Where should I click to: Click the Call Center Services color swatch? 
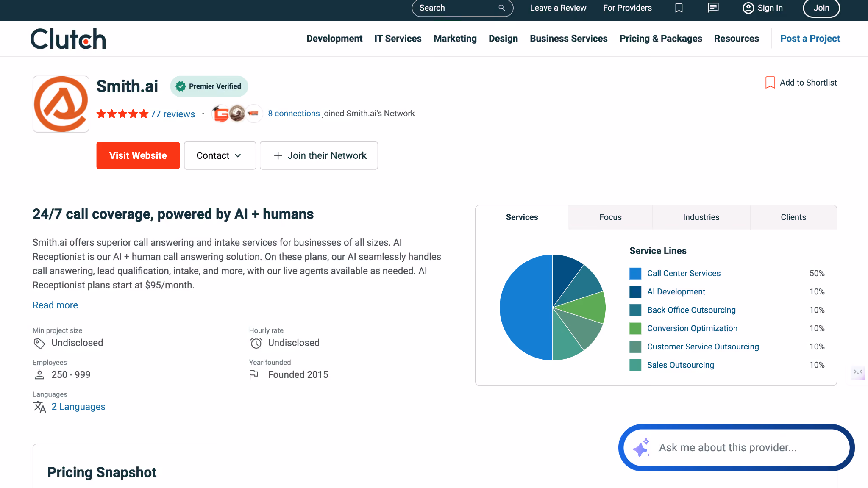[x=635, y=274]
